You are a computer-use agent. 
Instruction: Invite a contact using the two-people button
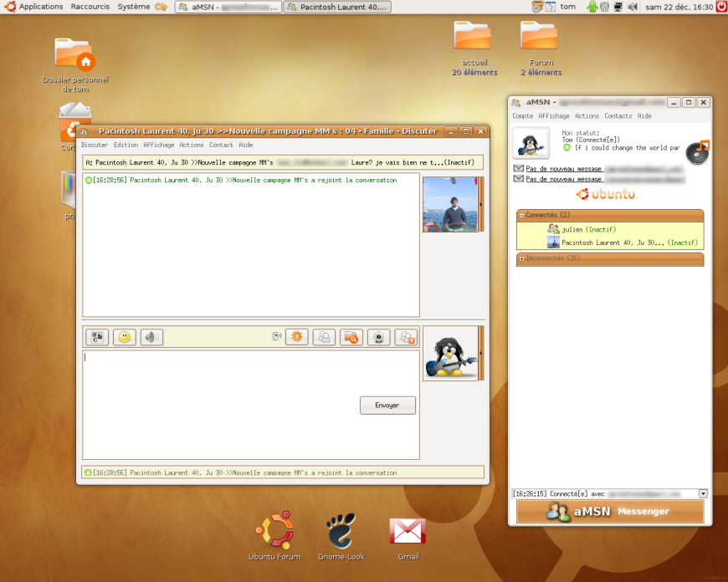point(324,337)
